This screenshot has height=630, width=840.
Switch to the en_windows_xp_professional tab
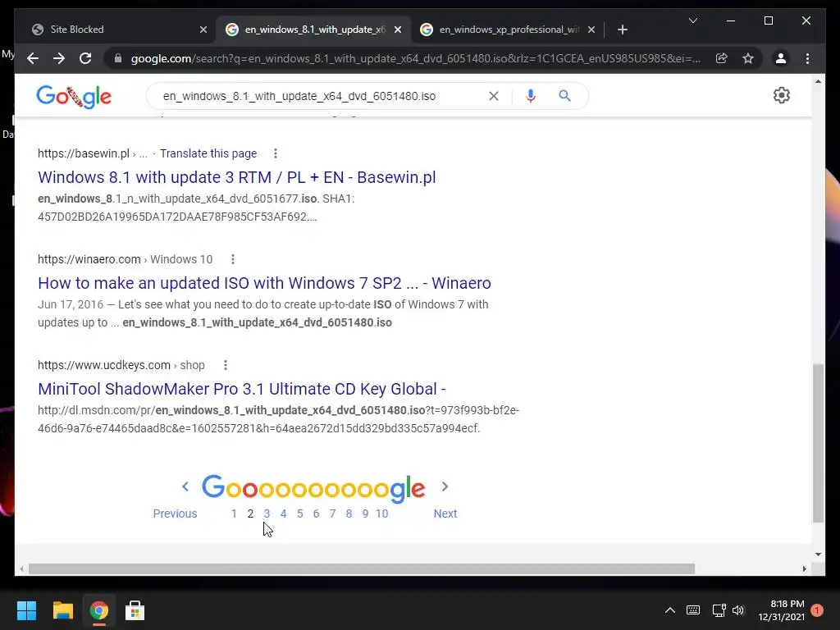(x=507, y=30)
